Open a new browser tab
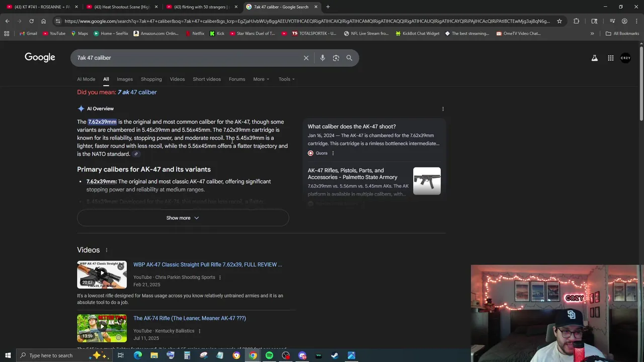Image resolution: width=644 pixels, height=362 pixels. pos(328,7)
